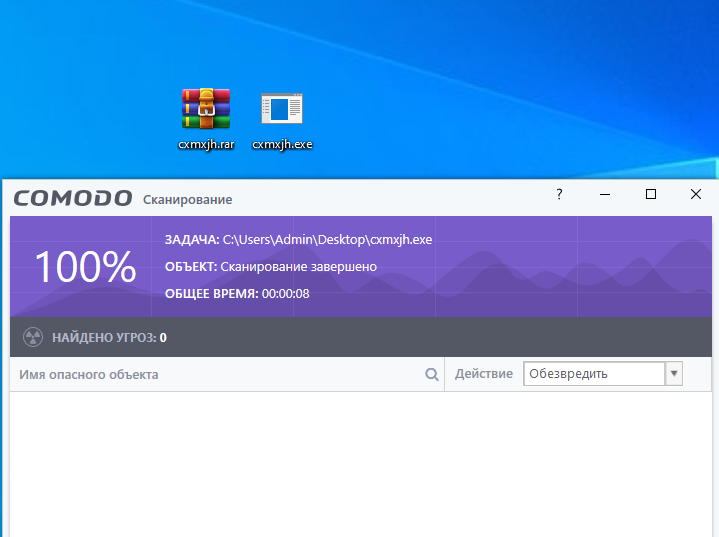
Task: Click the radiation threat icon
Action: pyautogui.click(x=33, y=337)
